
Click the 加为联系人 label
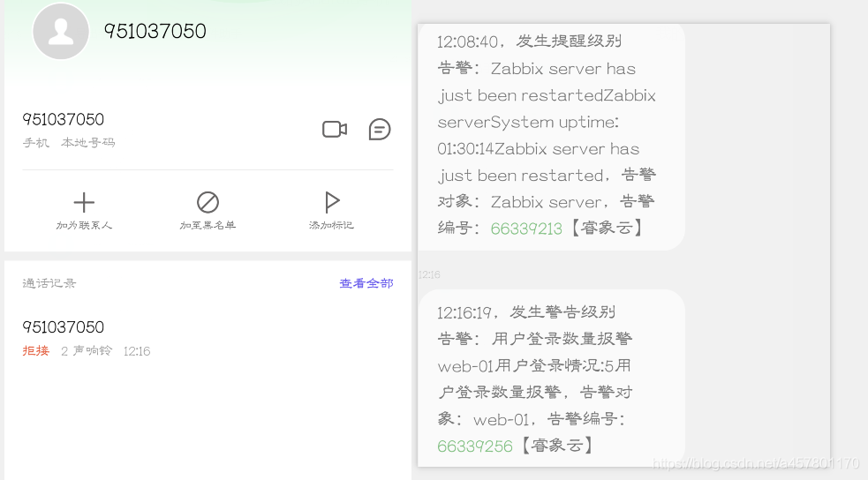(x=84, y=225)
